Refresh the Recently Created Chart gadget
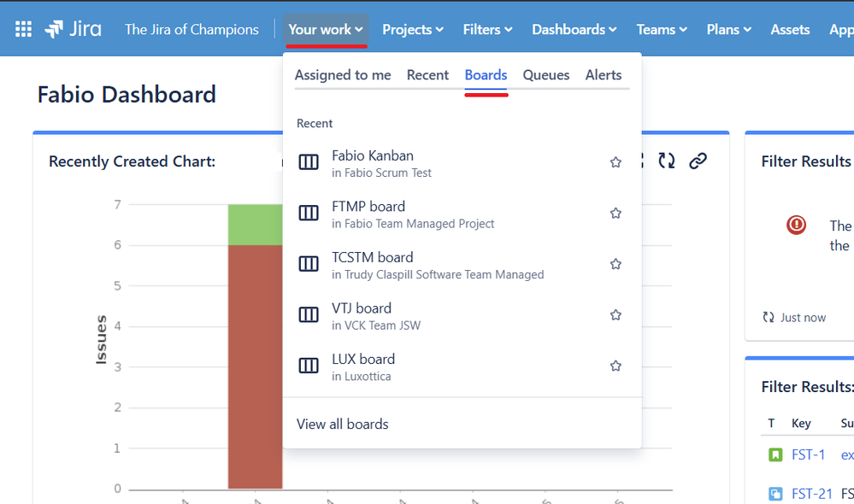This screenshot has height=504, width=854. pos(667,161)
